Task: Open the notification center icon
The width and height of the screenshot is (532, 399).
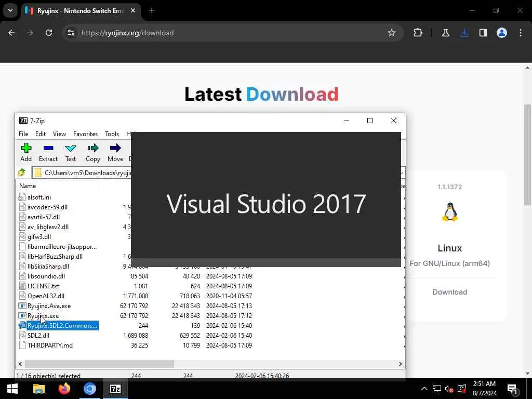Action: 513,390
